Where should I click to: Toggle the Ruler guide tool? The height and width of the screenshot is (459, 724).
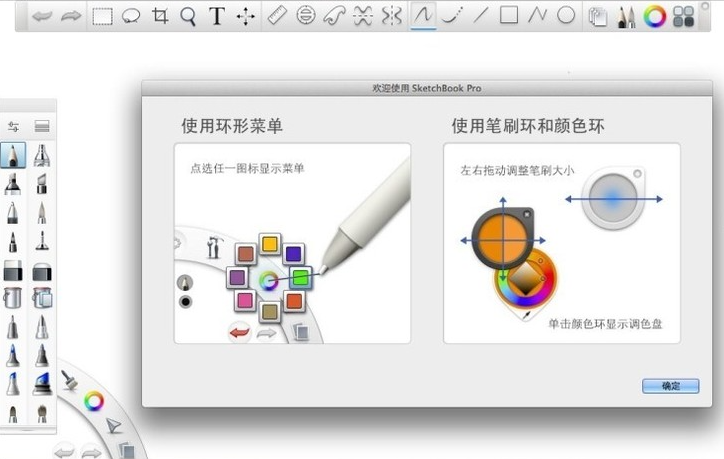point(278,16)
